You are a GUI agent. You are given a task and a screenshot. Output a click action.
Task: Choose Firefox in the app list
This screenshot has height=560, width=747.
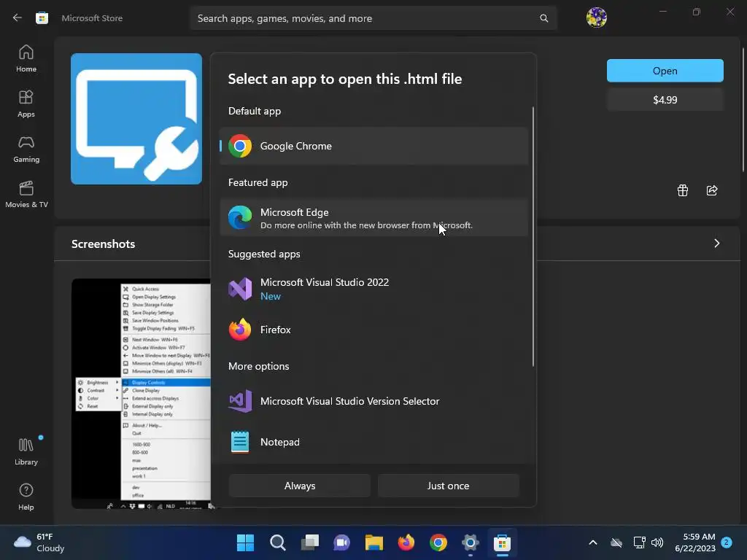tap(374, 330)
